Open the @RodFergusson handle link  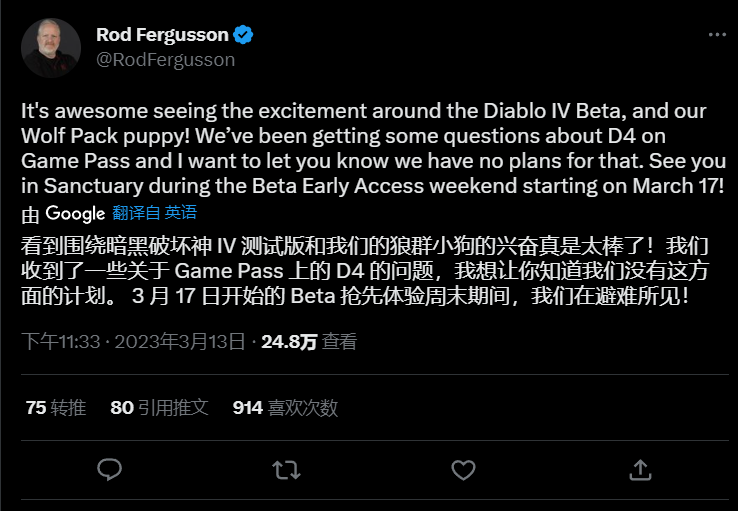tap(165, 59)
